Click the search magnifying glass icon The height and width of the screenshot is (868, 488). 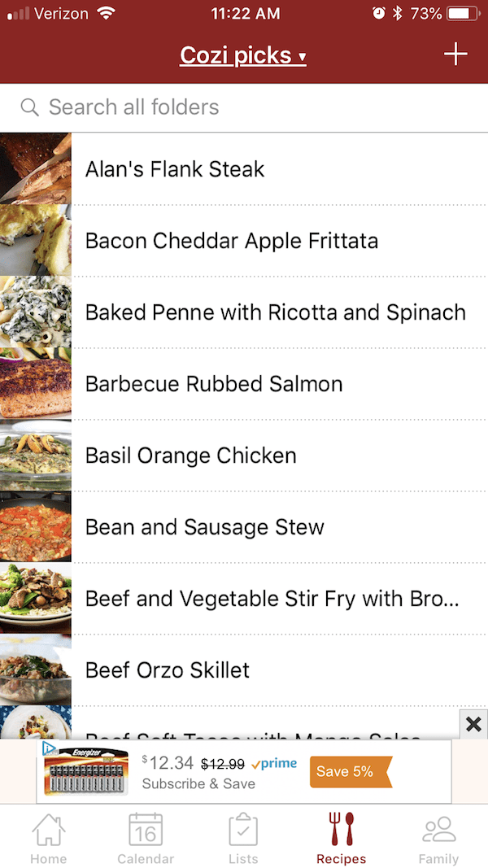29,107
